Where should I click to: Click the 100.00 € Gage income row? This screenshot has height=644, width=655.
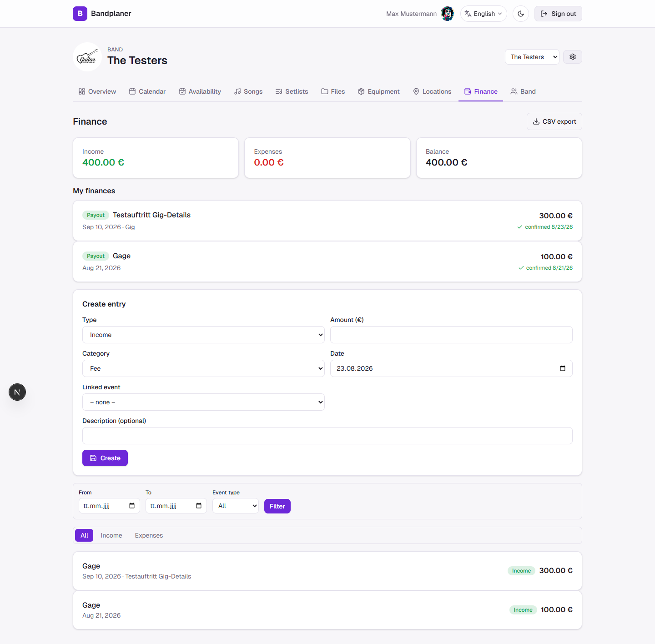[x=327, y=610]
